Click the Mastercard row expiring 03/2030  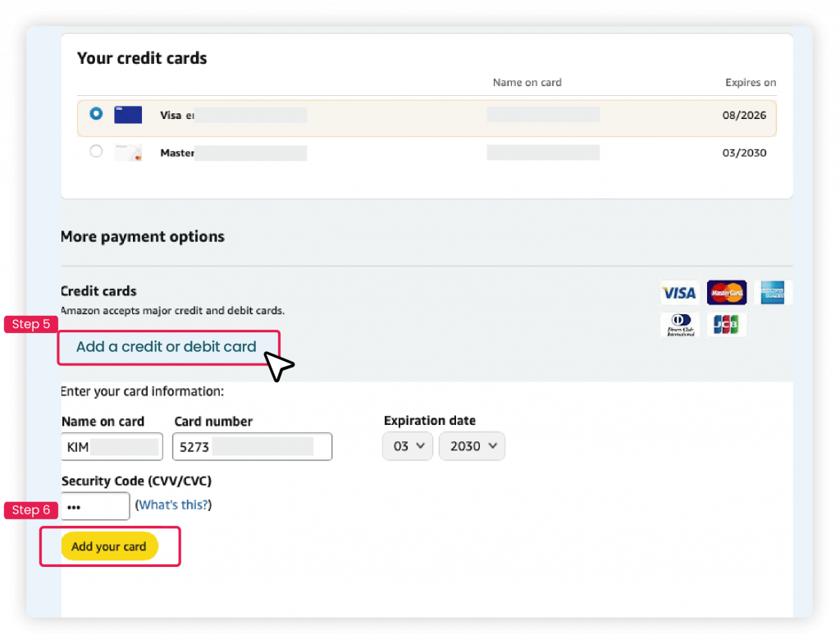click(x=427, y=153)
